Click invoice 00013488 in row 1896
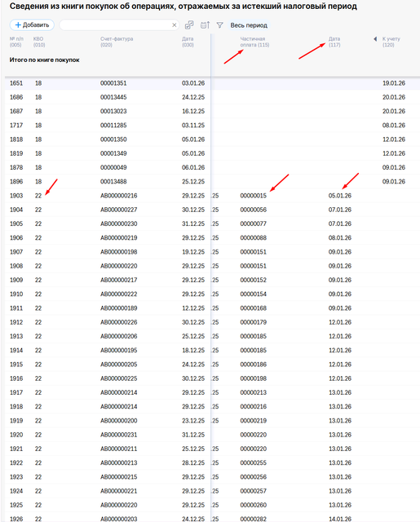Screen dimensions: 420x522 coord(113,181)
